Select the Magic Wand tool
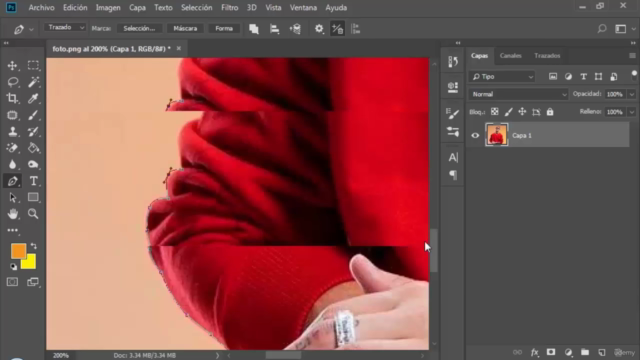The height and width of the screenshot is (360, 640). coord(33,82)
